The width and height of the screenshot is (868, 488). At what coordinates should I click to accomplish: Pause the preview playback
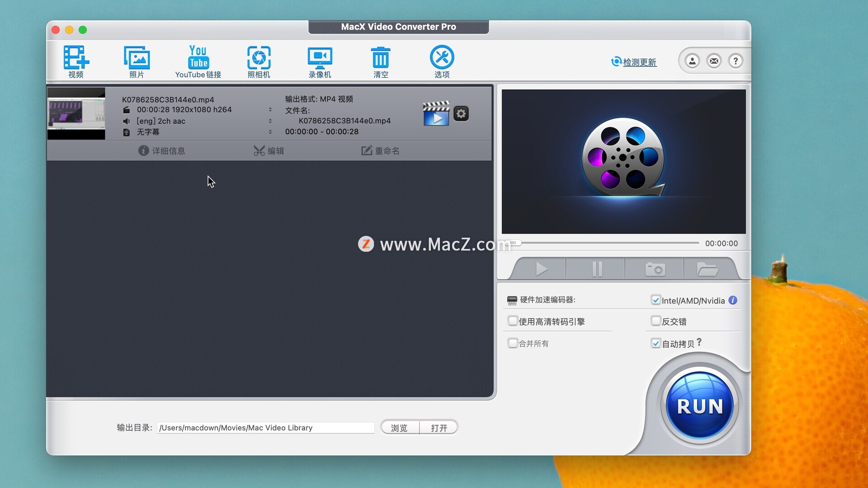point(597,269)
